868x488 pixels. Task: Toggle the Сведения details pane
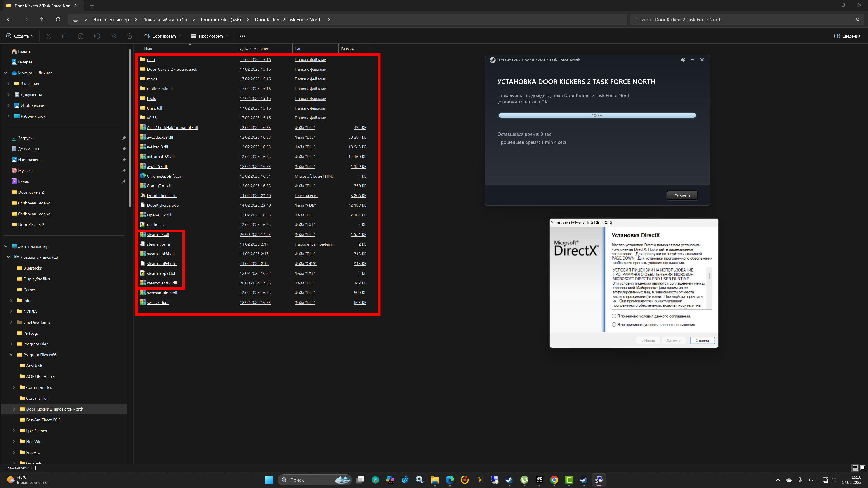847,36
